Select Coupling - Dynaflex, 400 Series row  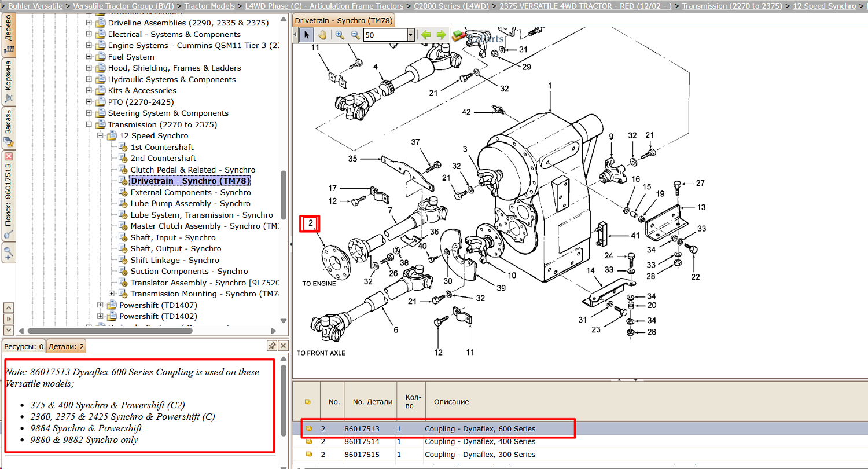tap(580, 441)
